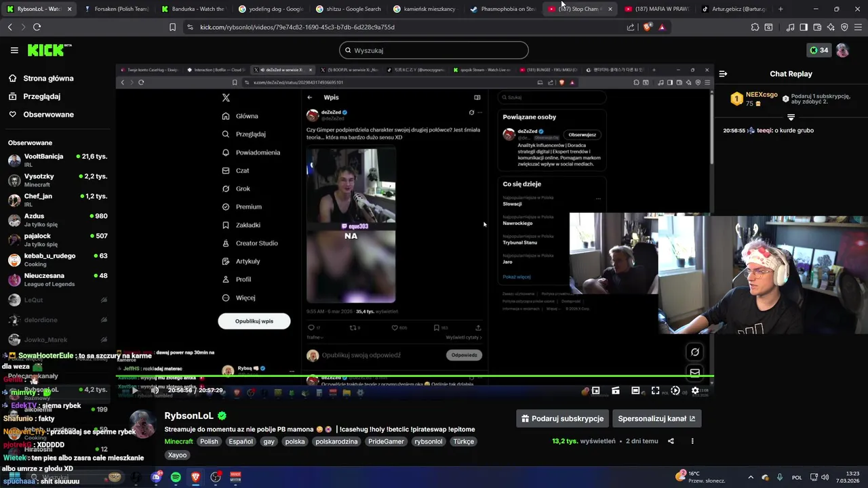Share the video with share icon
This screenshot has height=488, width=868.
[x=671, y=441]
